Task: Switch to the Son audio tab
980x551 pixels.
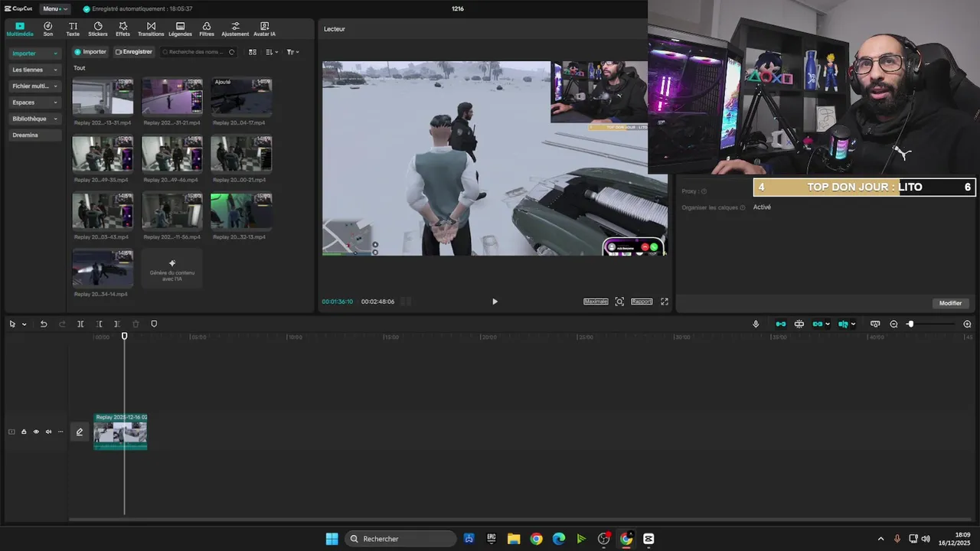Action: point(48,29)
